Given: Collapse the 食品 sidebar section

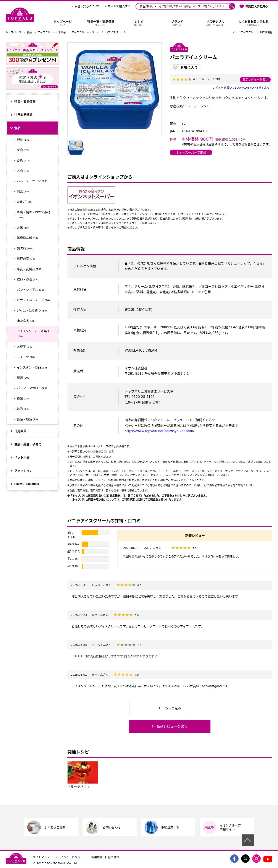Looking at the screenshot, I should [32, 128].
